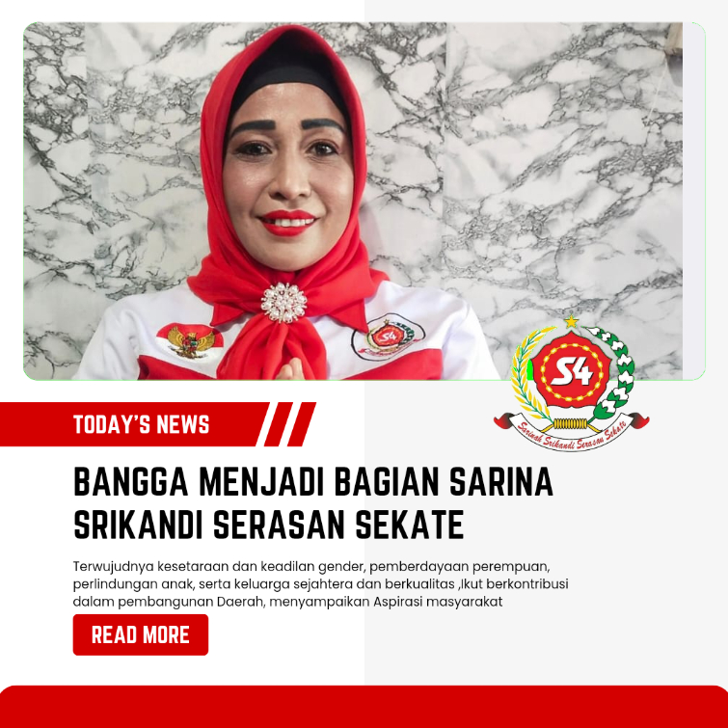Click the red S4 shield center
Viewport: 728px width, 728px height.
(572, 370)
